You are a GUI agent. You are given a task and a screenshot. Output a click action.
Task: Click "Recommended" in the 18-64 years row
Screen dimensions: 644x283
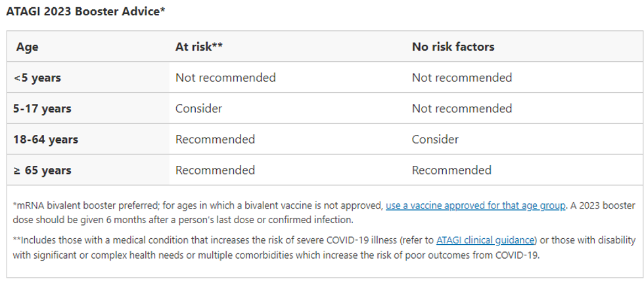pos(215,140)
